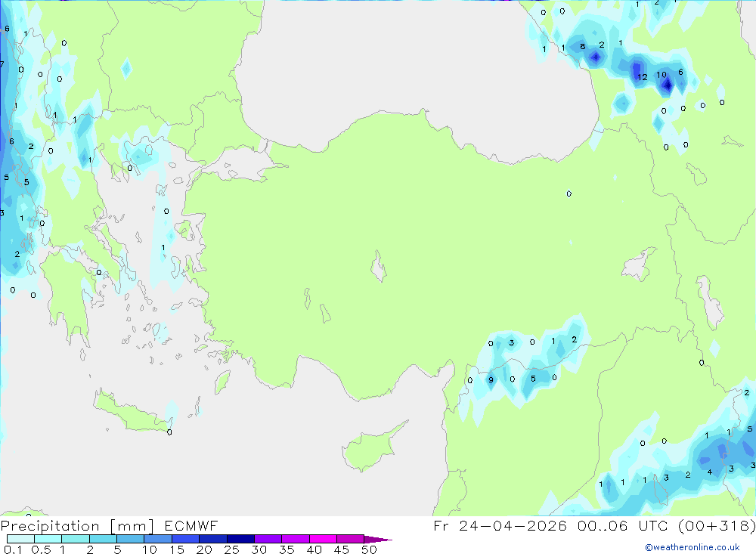This screenshot has height=554, width=756.
Task: Click the 'ECMWF' model label
Action: point(191,526)
